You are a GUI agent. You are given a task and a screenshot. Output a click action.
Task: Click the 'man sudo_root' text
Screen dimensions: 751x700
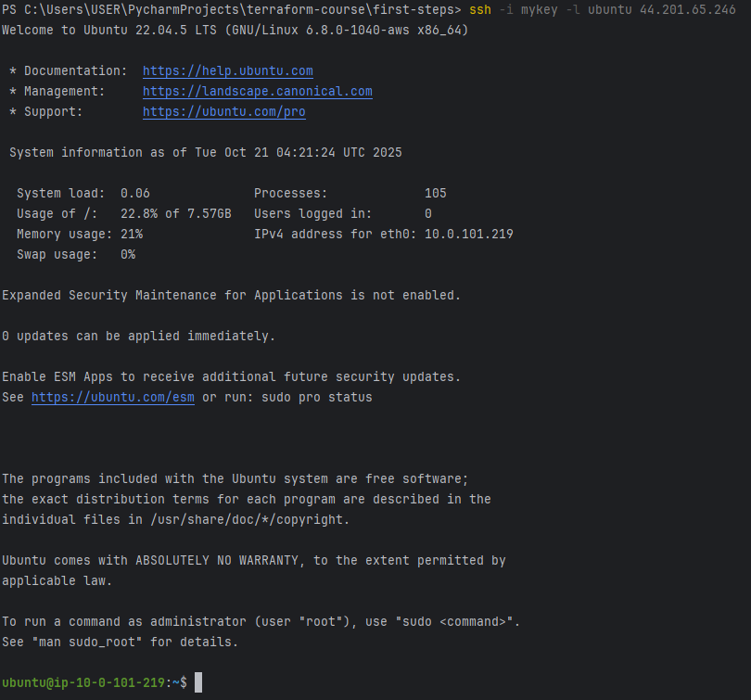click(x=87, y=643)
